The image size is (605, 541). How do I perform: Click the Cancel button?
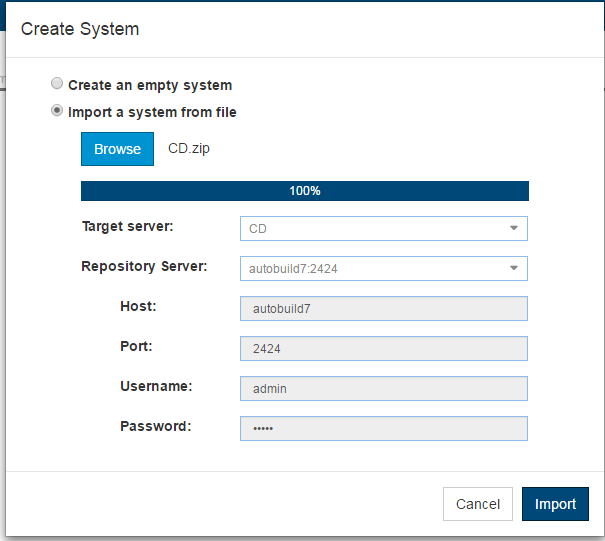478,504
